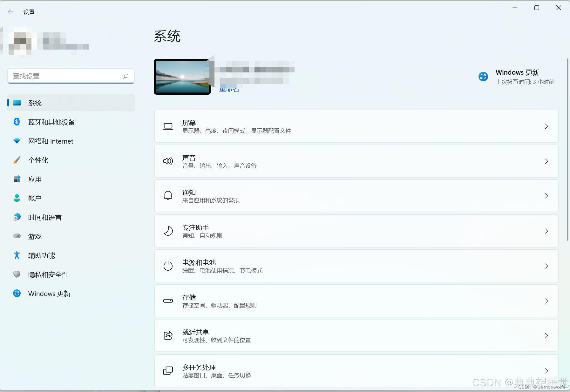Screen dimensions: 570x392
Task: Click the bell icon on the 通知 row
Action: [x=168, y=196]
